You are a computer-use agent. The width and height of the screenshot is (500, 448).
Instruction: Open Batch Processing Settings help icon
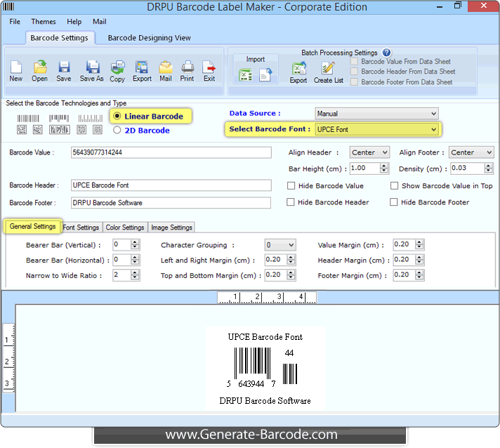(386, 53)
